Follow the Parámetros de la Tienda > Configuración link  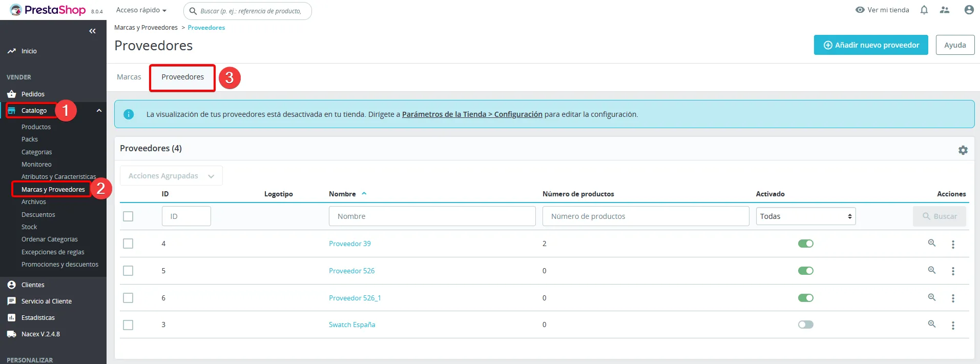pyautogui.click(x=472, y=114)
